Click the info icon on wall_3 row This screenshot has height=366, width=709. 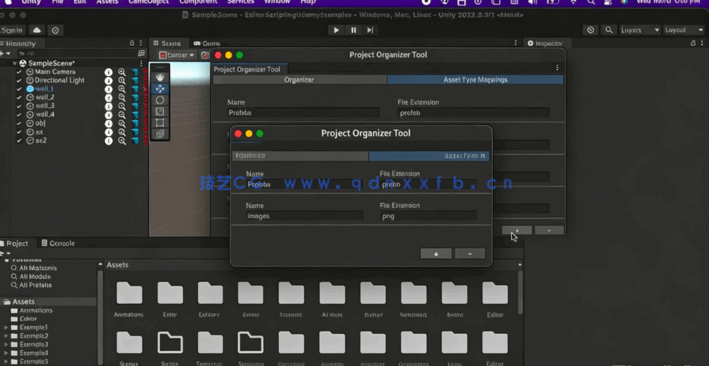coord(109,106)
